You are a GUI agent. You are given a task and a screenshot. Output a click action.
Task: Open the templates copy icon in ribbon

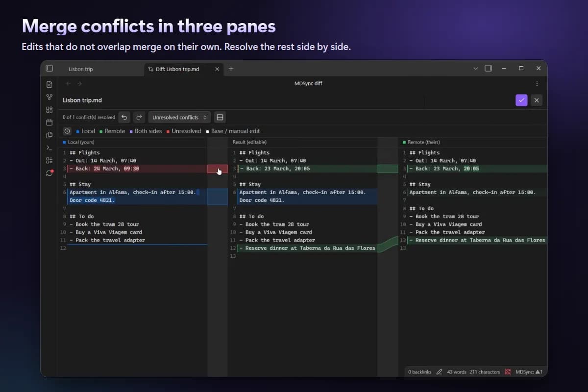click(x=49, y=135)
